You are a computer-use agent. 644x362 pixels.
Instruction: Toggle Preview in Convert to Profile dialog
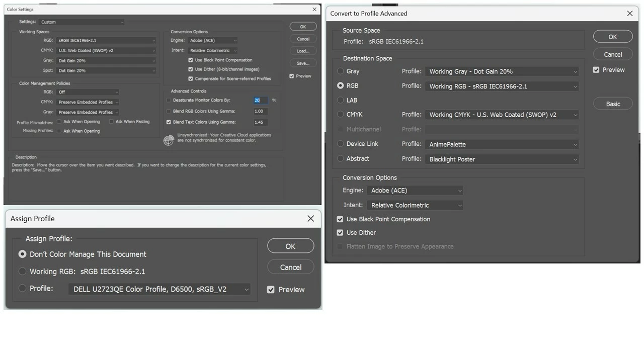click(596, 70)
